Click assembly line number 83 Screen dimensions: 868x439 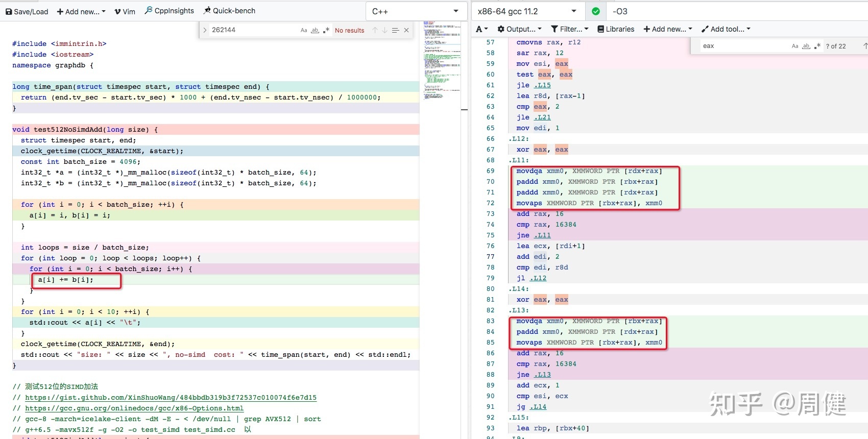click(490, 321)
